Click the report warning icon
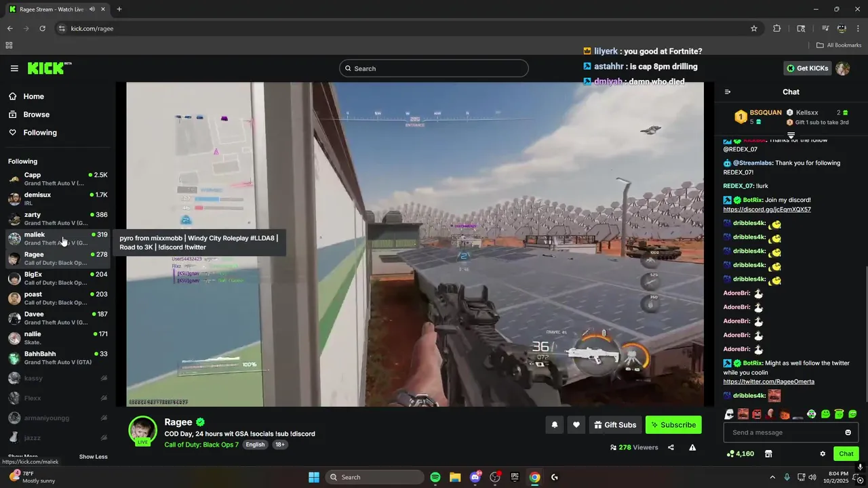Viewport: 868px width, 488px height. (x=692, y=447)
